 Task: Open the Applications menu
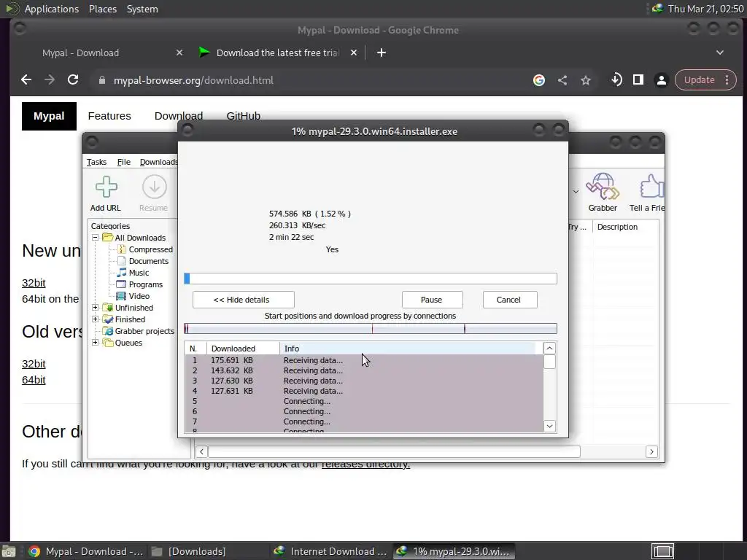pos(52,9)
